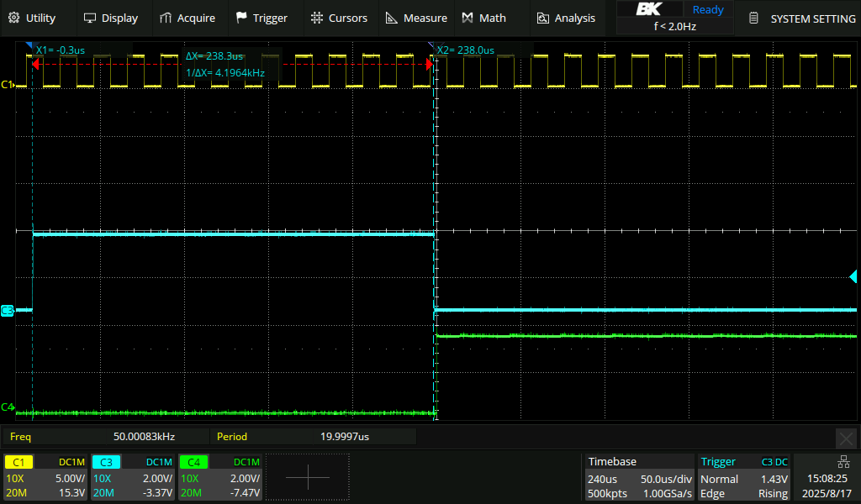The height and width of the screenshot is (504, 861).
Task: Click the Utility gear icon
Action: point(13,18)
